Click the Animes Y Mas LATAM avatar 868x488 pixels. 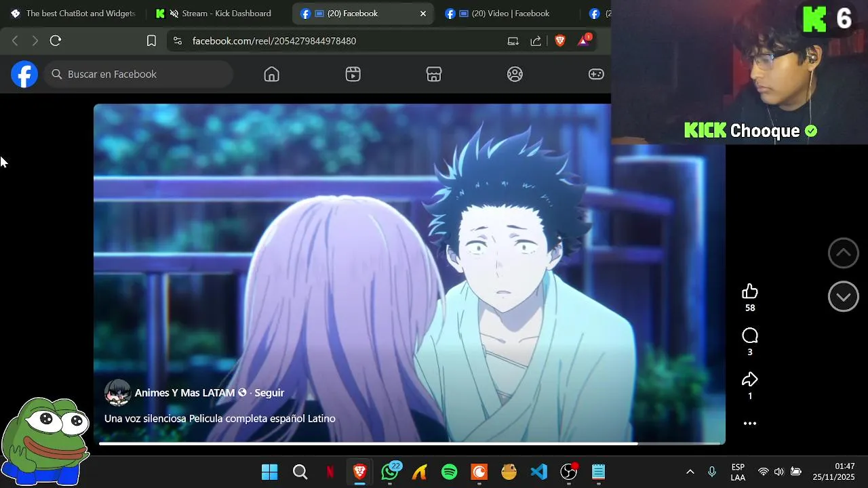tap(117, 392)
